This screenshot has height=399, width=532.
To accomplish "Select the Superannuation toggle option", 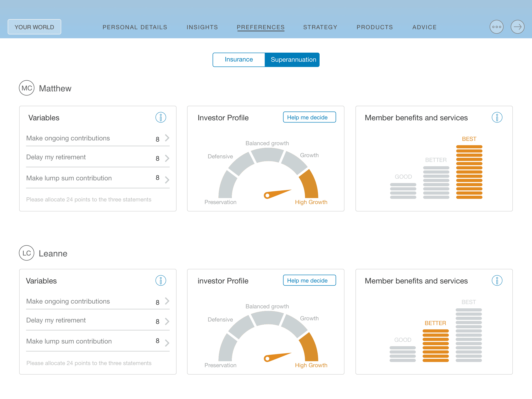I will coord(293,60).
